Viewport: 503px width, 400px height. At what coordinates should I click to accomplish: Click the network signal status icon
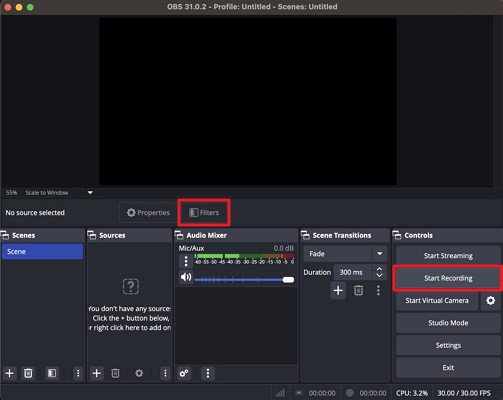[x=281, y=393]
